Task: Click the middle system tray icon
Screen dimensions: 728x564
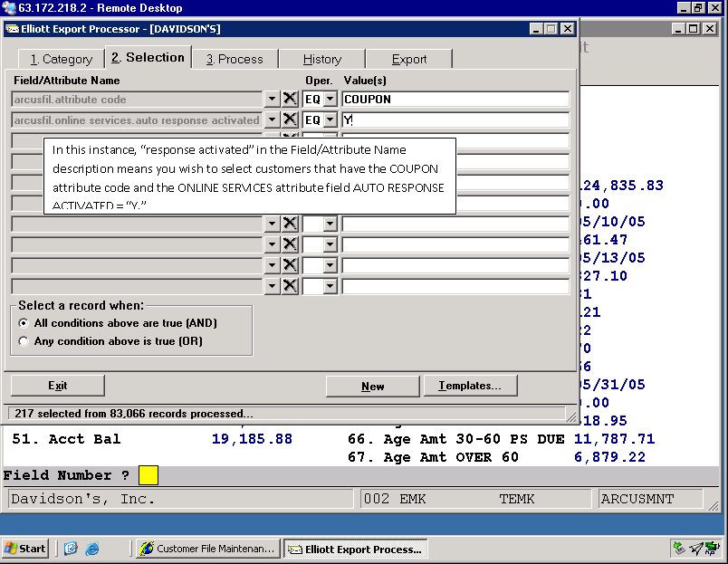Action: tap(695, 549)
